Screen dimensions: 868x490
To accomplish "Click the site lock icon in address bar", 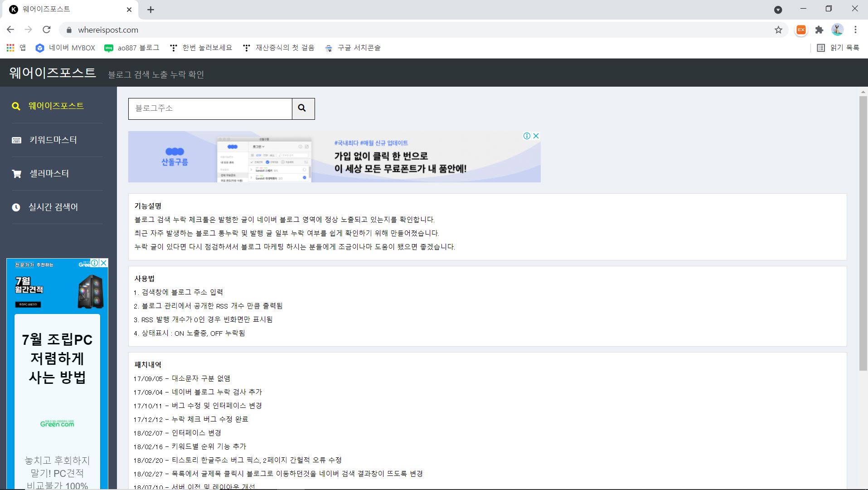I will tap(69, 30).
